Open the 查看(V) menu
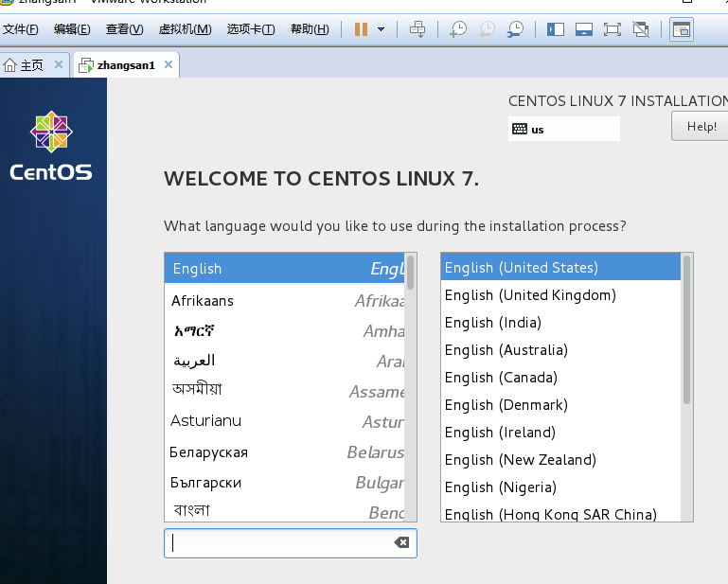This screenshot has height=584, width=728. [124, 29]
